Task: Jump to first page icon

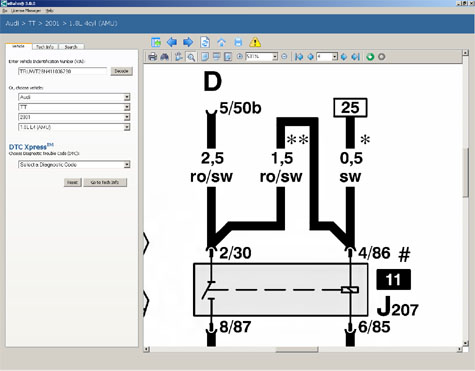Action: coord(299,57)
